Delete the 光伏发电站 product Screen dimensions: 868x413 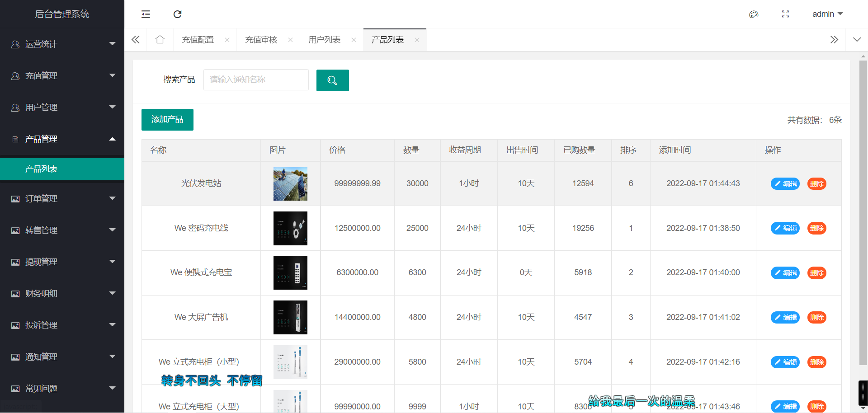817,183
